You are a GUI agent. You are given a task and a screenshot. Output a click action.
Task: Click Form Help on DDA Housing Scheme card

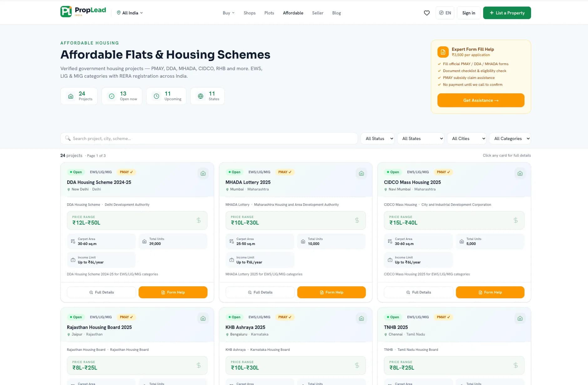pos(173,292)
